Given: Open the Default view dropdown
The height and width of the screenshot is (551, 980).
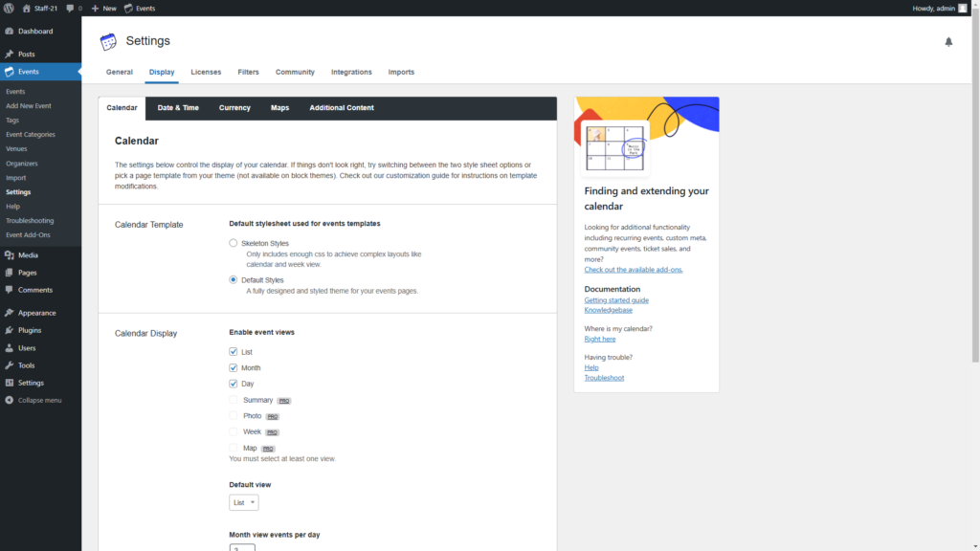Looking at the screenshot, I should (244, 502).
